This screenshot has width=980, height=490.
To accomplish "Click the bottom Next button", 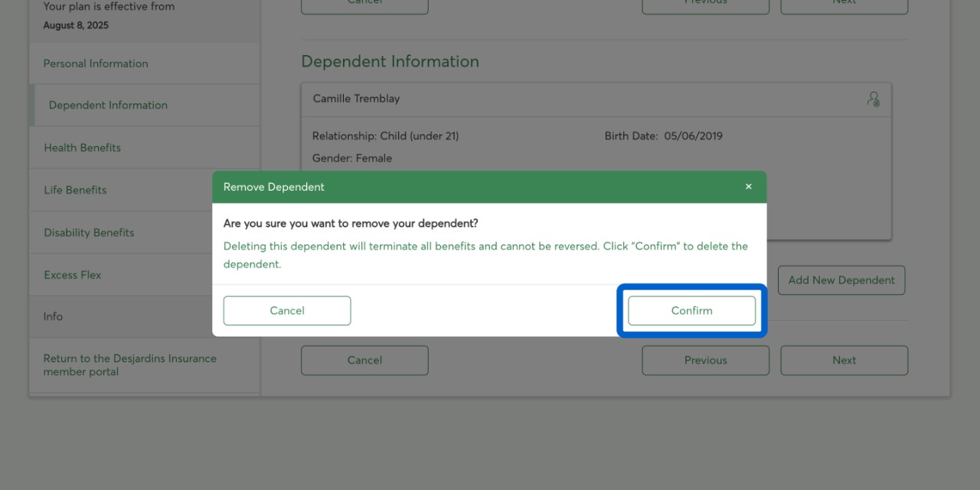I will pos(844,361).
